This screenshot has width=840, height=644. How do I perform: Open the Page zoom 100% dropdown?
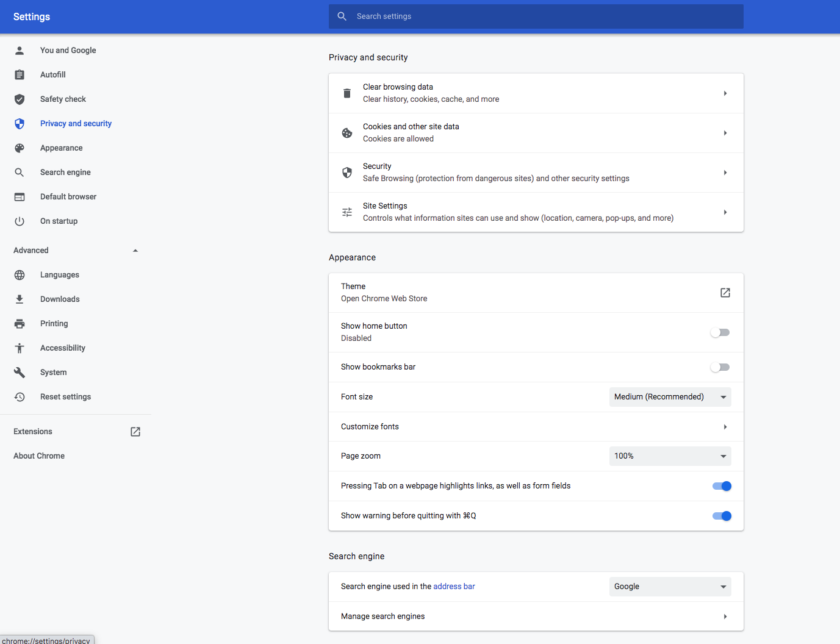670,456
